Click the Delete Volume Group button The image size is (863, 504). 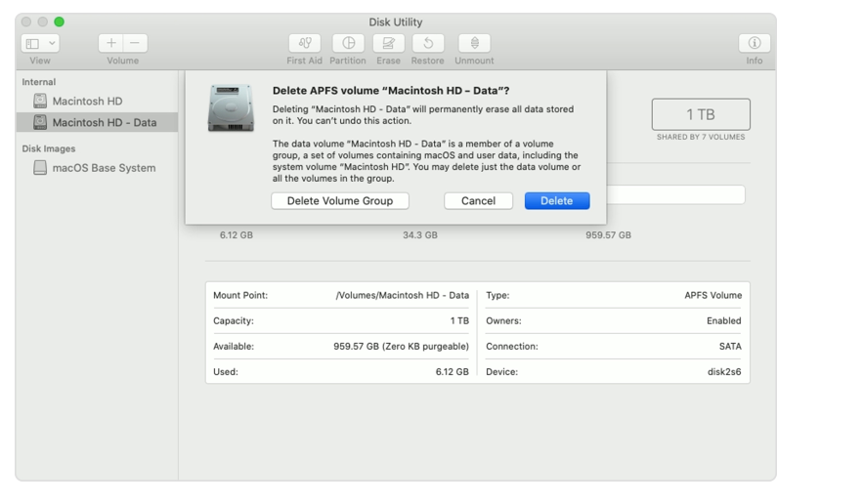point(340,201)
